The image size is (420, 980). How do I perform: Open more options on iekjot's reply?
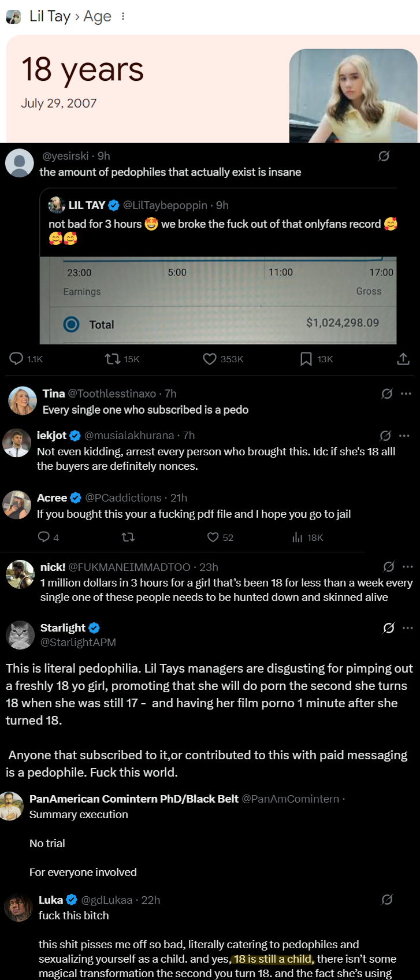[x=404, y=436]
